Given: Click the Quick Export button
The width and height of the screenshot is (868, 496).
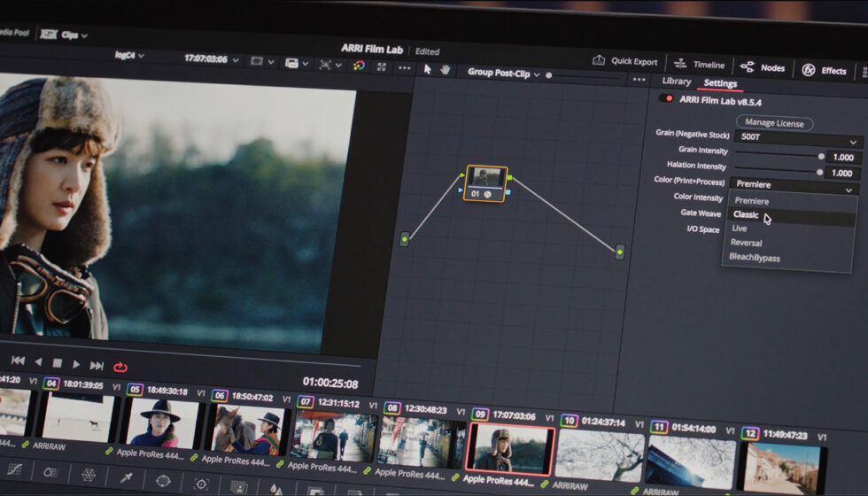Looking at the screenshot, I should tap(625, 61).
